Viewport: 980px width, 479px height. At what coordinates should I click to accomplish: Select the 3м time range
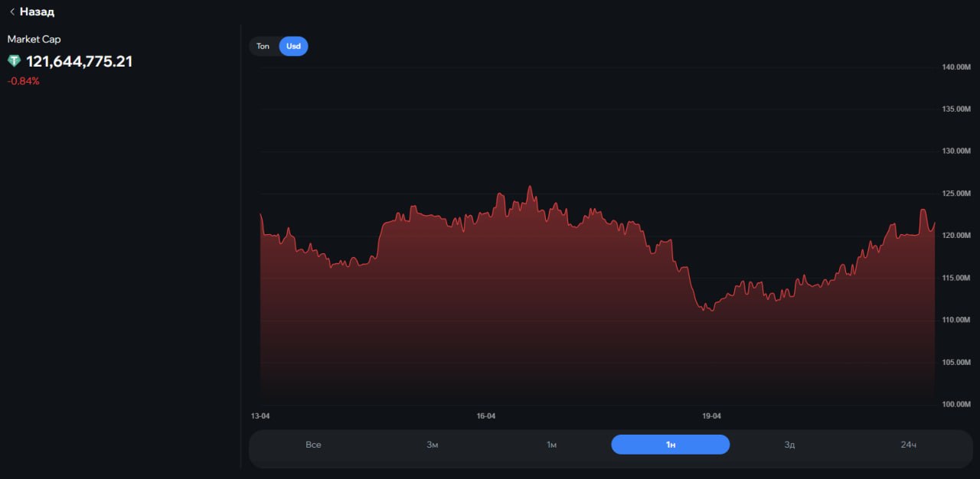pos(433,445)
